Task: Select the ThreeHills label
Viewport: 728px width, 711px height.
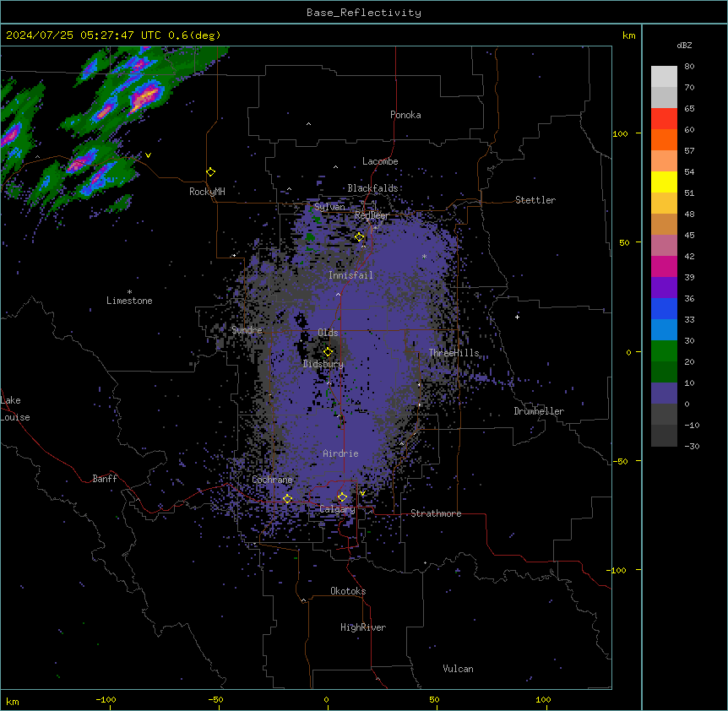Action: click(x=454, y=353)
